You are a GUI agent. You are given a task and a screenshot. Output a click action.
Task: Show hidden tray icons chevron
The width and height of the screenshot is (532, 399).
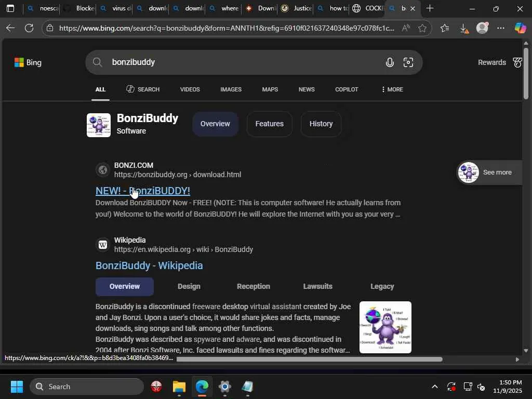point(435,387)
